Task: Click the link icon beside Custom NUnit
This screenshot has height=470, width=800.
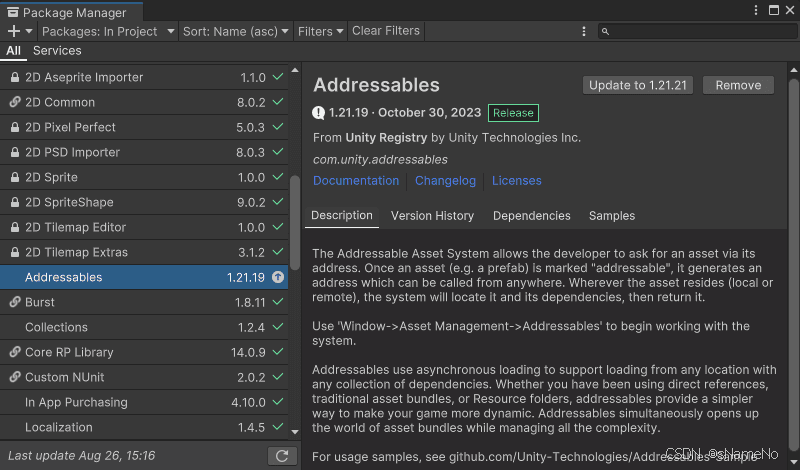Action: click(x=15, y=377)
